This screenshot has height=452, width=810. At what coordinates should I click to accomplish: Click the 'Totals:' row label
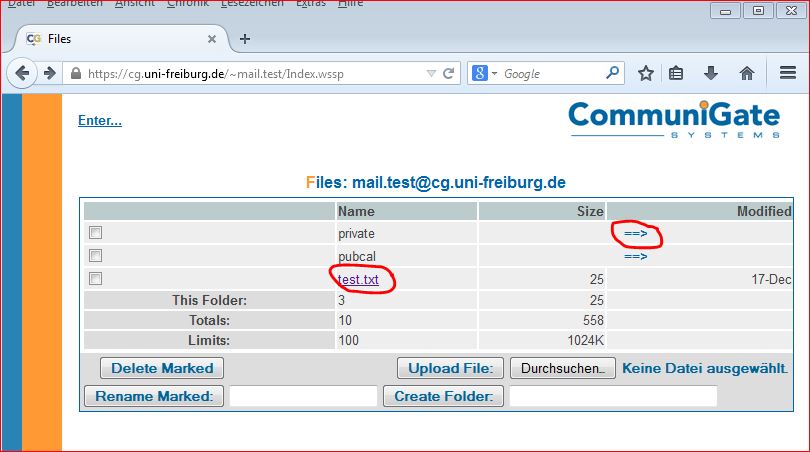pos(209,320)
